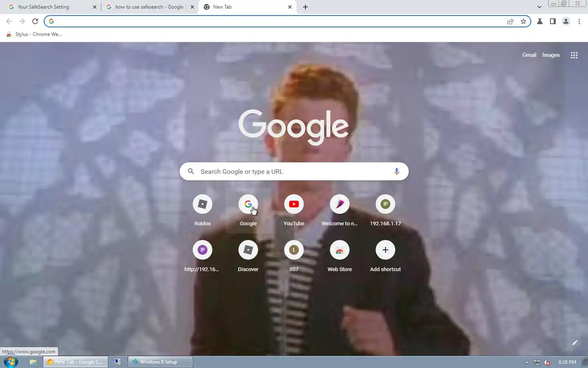Open the 192.168.1.17 shortcut tile

tap(385, 211)
